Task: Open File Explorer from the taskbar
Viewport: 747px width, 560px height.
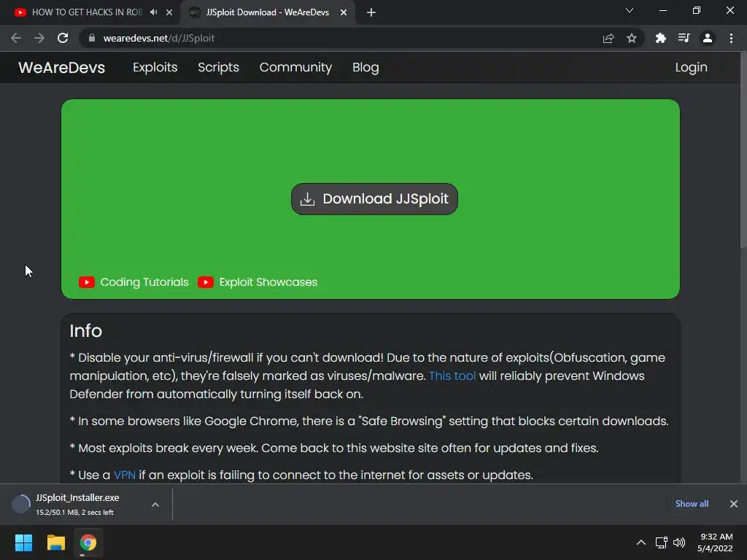Action: (x=55, y=542)
